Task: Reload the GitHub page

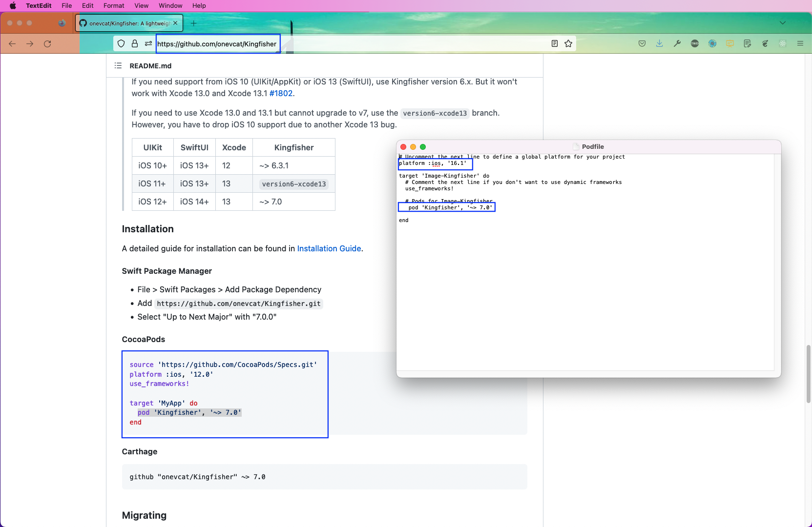Action: [47, 44]
